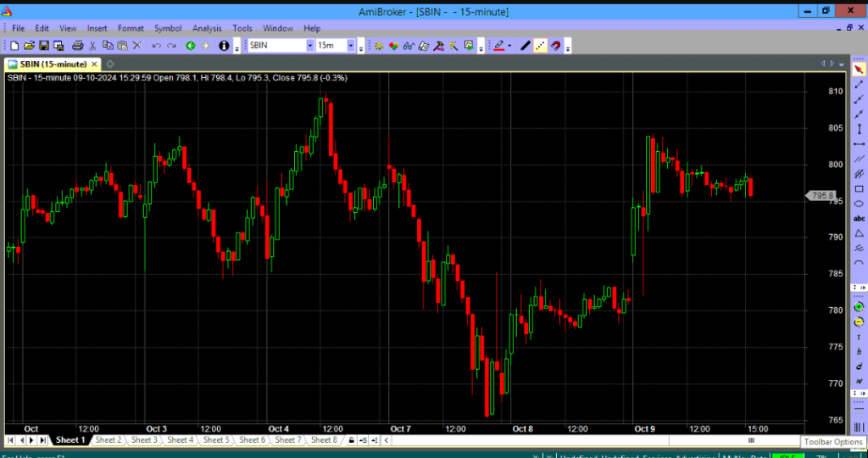Zoom in using green plus icon
This screenshot has width=868, height=458.
pos(859,307)
